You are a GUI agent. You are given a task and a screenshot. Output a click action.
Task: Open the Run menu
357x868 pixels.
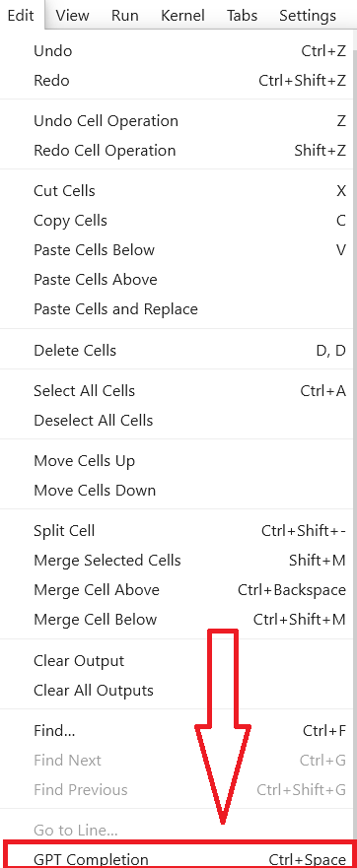coord(124,16)
